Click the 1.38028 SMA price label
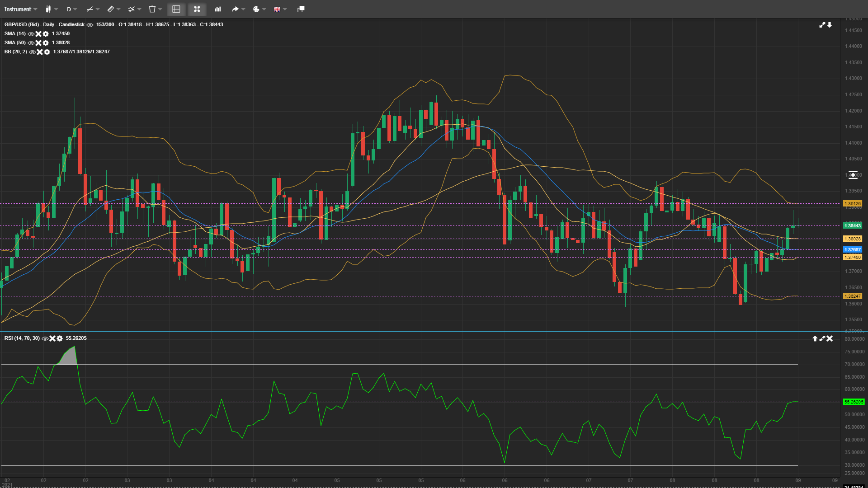868x488 pixels. [853, 239]
